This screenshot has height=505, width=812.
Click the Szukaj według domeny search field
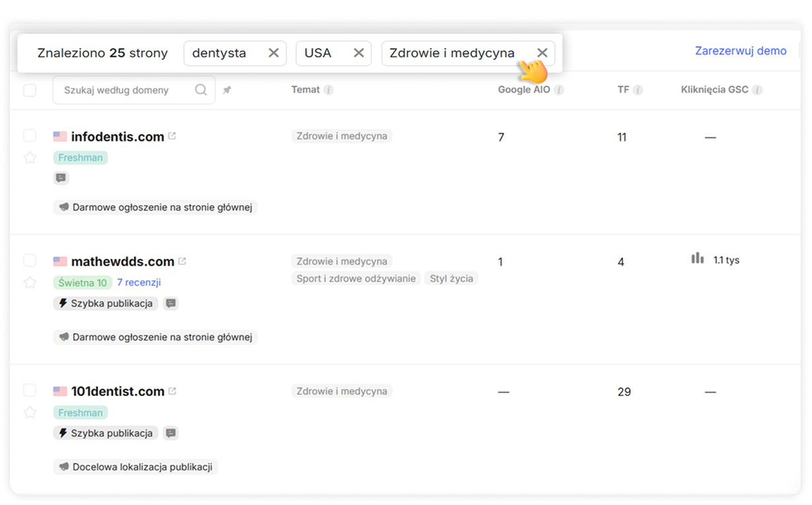pyautogui.click(x=125, y=90)
